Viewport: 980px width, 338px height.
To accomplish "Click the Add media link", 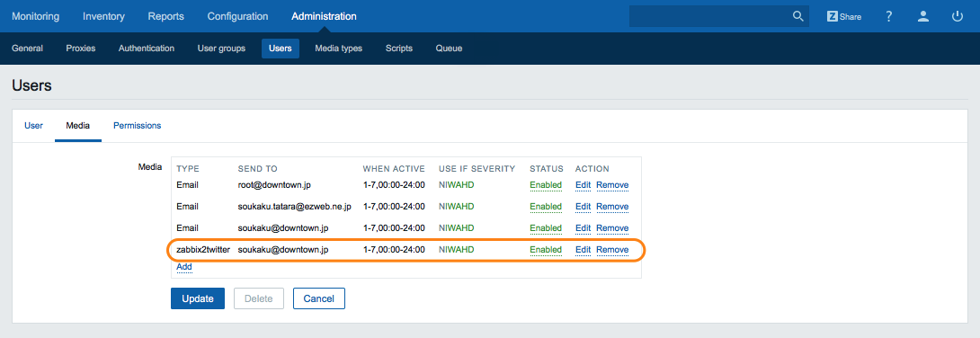I will click(184, 267).
